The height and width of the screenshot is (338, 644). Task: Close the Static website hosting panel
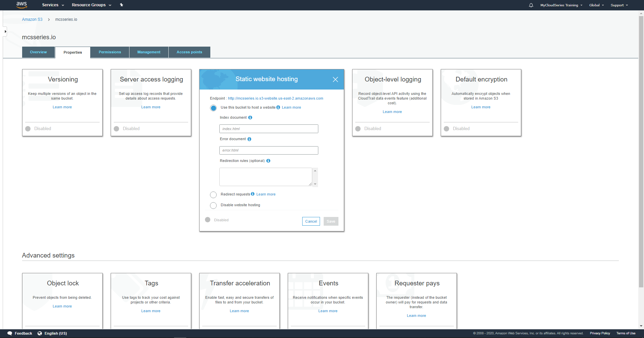tap(335, 79)
